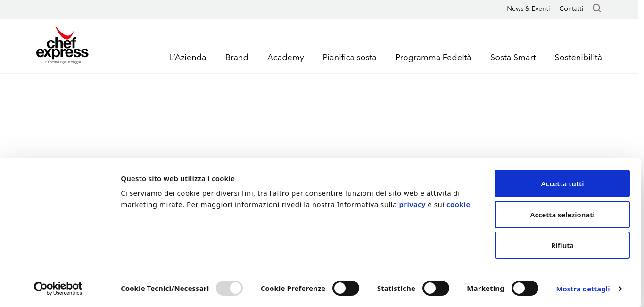
Task: Click the Rifiuta button
Action: pyautogui.click(x=562, y=245)
